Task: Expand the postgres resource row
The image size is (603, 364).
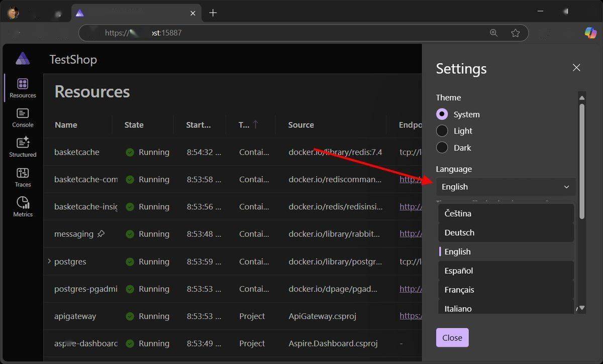Action: [49, 261]
